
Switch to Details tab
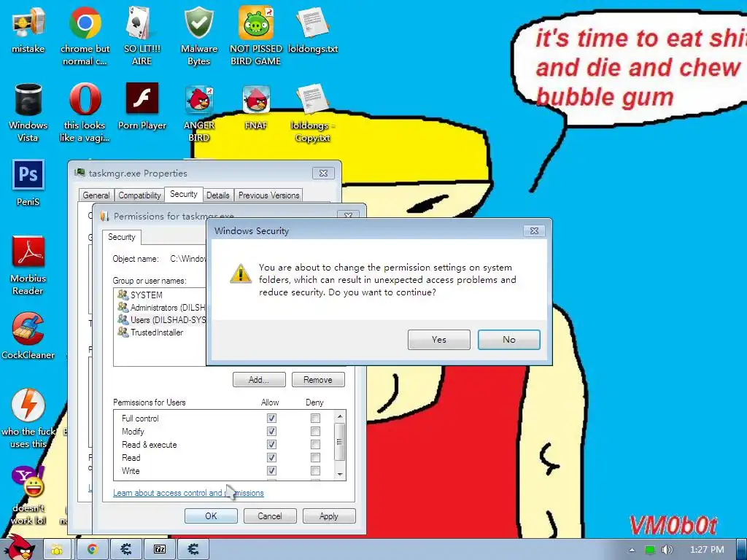217,195
